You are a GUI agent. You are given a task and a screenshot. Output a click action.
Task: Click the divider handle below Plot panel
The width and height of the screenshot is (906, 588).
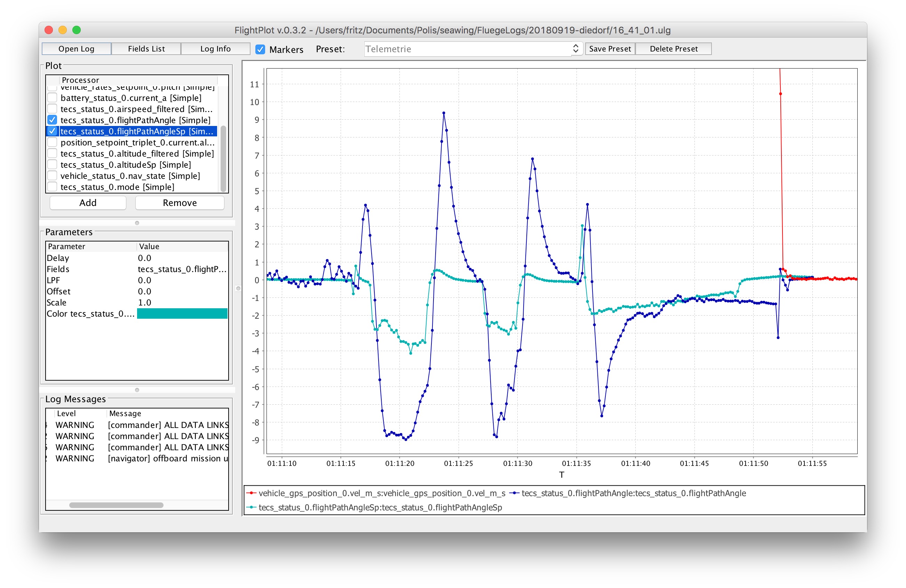(x=137, y=223)
